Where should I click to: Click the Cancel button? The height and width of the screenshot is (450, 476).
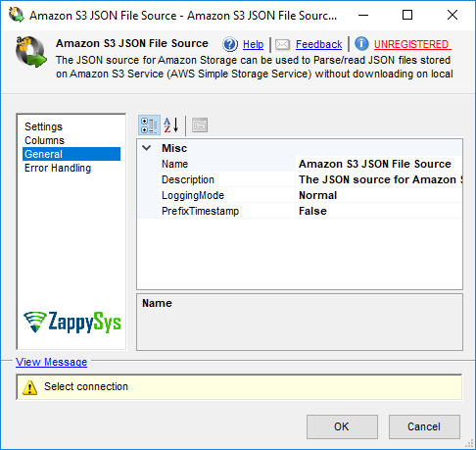[x=424, y=426]
